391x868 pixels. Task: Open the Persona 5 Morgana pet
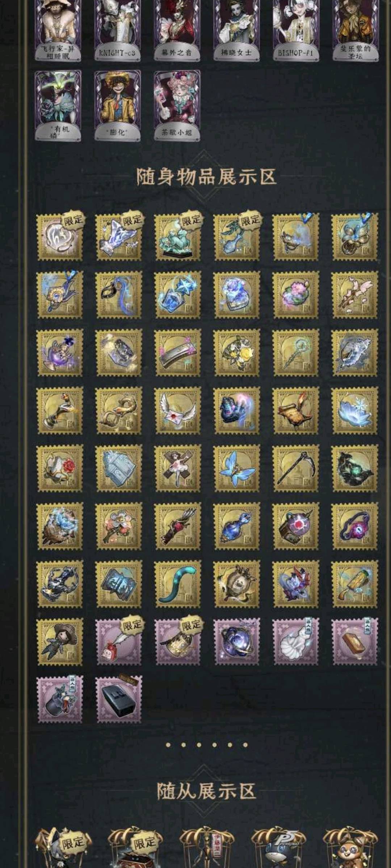[278, 847]
